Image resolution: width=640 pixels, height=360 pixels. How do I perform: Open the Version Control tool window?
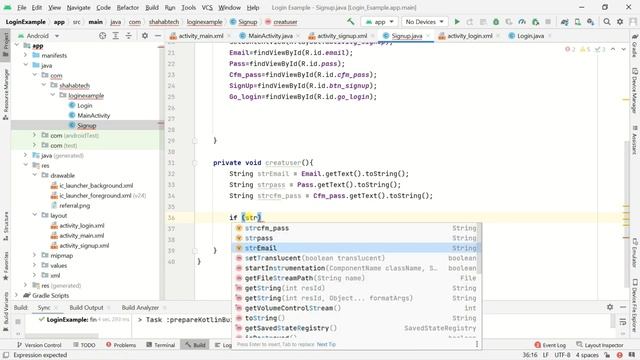click(39, 345)
